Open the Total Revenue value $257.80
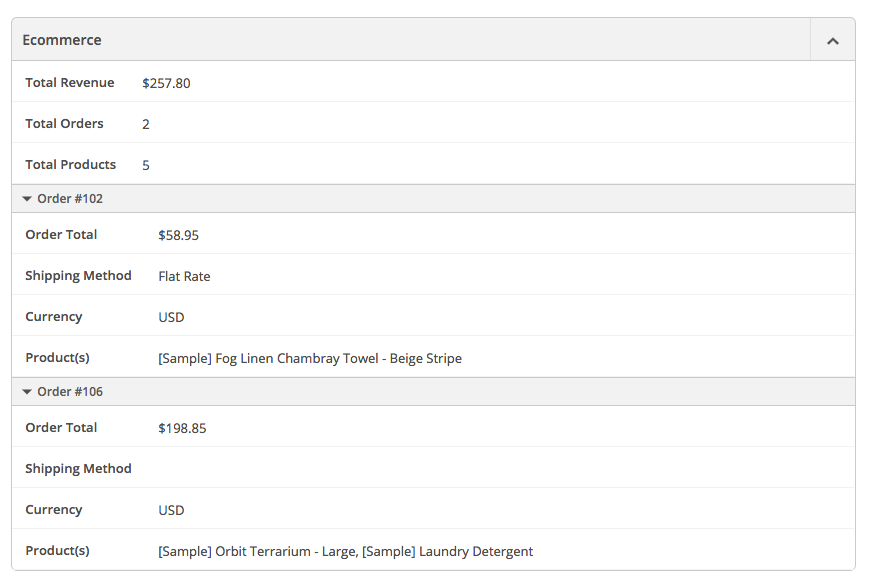Image resolution: width=885 pixels, height=583 pixels. [x=166, y=83]
